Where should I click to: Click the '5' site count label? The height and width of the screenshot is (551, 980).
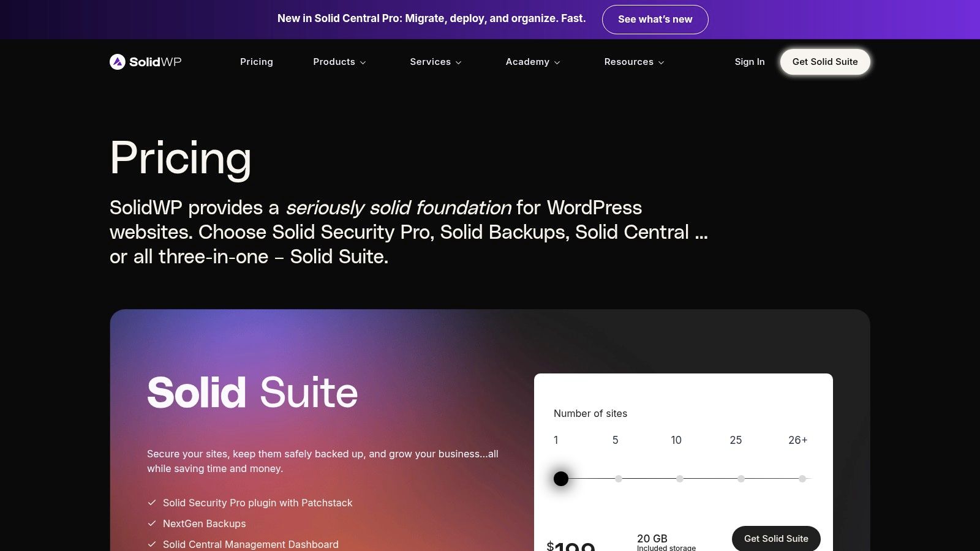(x=616, y=440)
